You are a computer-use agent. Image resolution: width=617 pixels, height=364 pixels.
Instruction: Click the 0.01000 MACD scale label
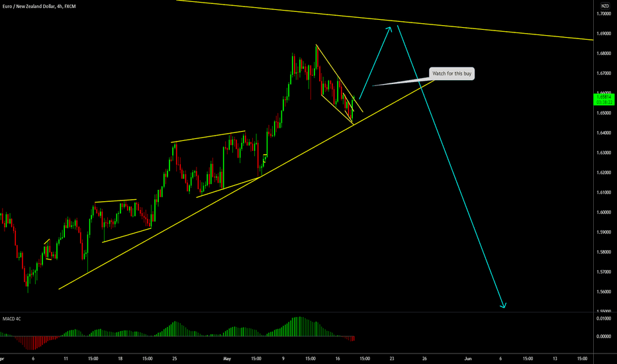[x=604, y=319]
